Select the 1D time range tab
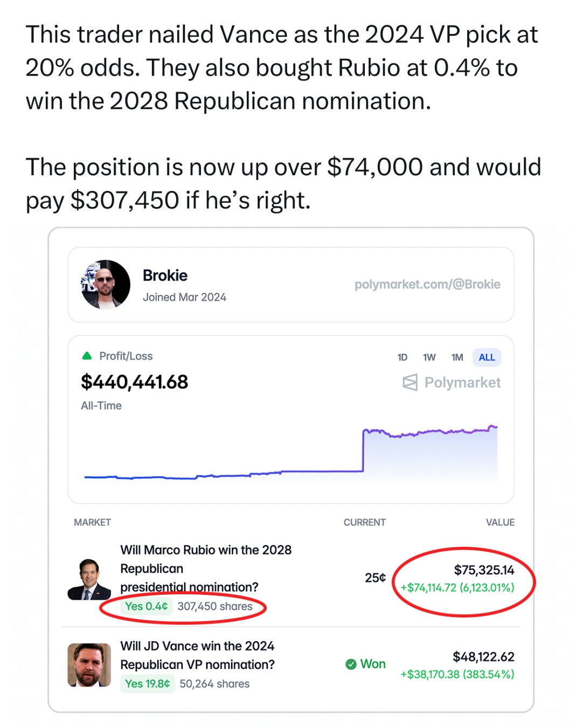Image resolution: width=582 pixels, height=728 pixels. (x=403, y=358)
